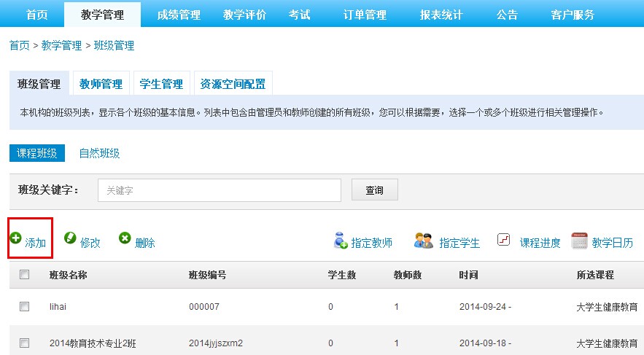Click the Course Progress (课程进度) icon
Screen dimensions: 644x355
pos(504,240)
